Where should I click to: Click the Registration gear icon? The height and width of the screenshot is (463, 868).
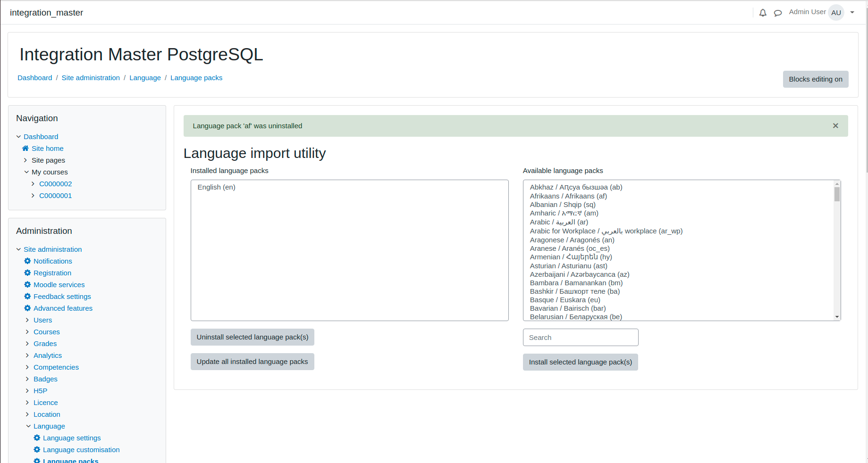click(27, 273)
